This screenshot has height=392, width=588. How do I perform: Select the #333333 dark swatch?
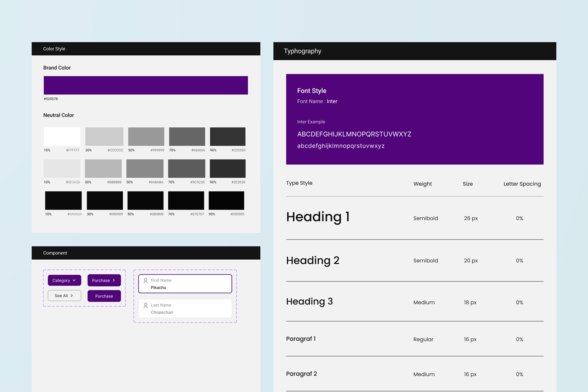[x=228, y=137]
